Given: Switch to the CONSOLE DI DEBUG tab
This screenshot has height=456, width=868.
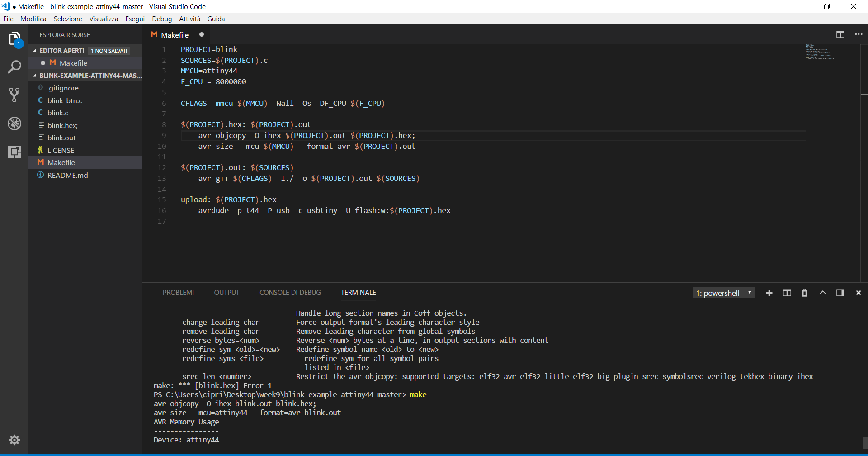Looking at the screenshot, I should [x=290, y=293].
